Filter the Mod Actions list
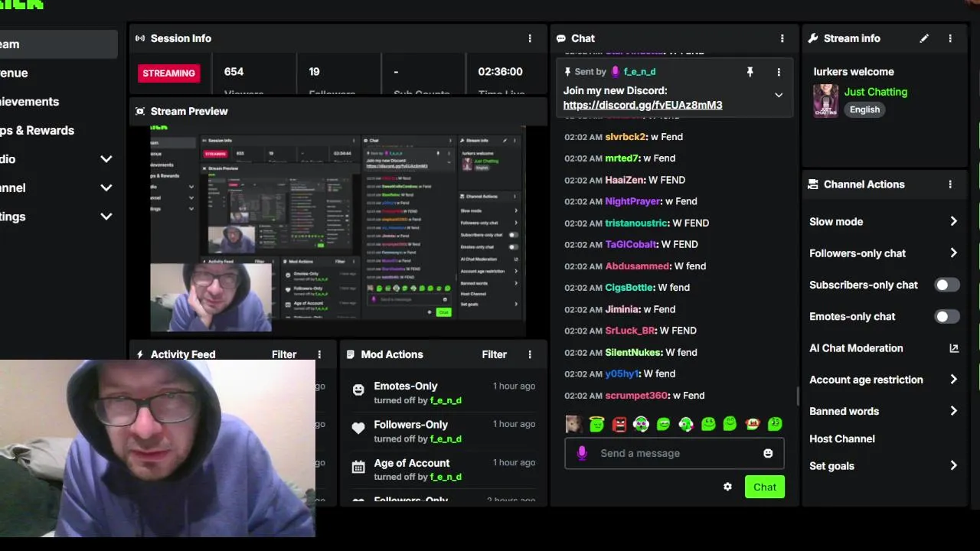Screen dimensions: 980x551 [x=494, y=354]
